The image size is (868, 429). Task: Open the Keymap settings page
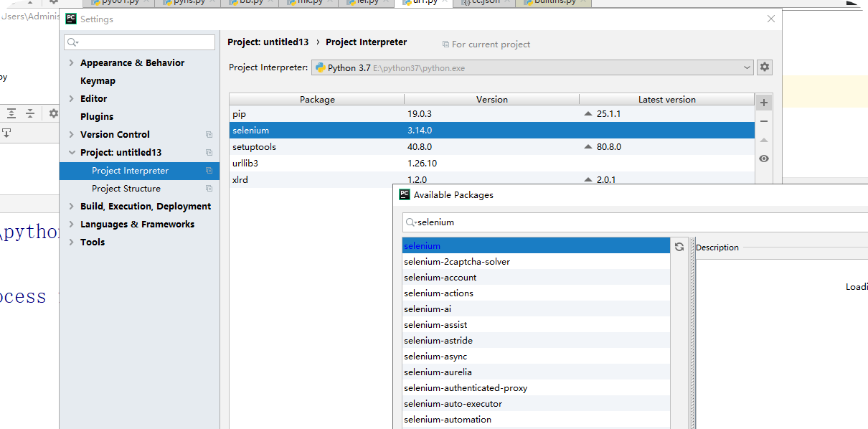(98, 81)
